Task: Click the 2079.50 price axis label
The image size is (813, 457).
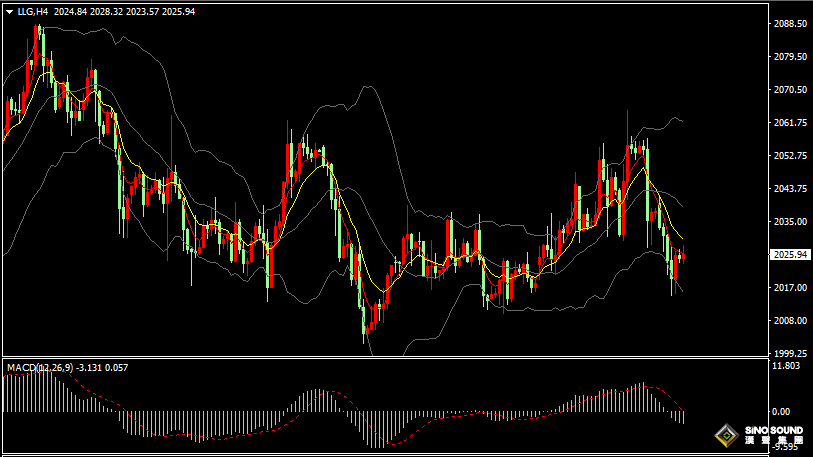Action: [x=791, y=57]
